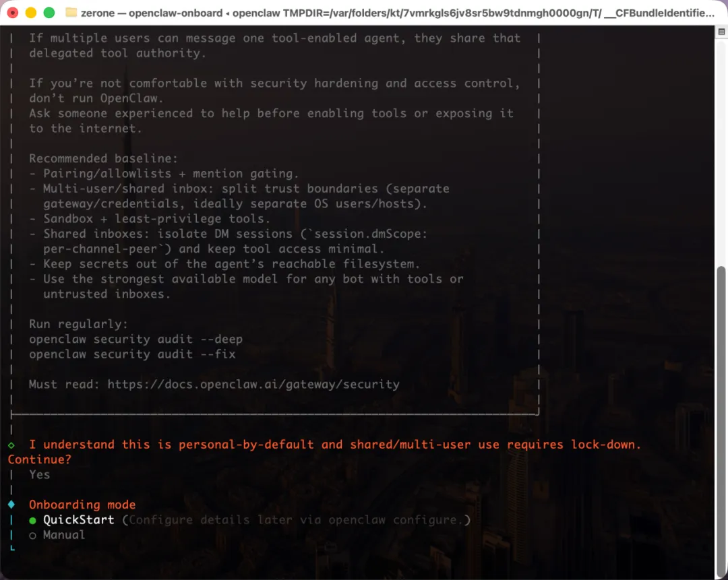Image resolution: width=728 pixels, height=580 pixels.
Task: Click the 'Run regularly:' heading
Action: [78, 324]
